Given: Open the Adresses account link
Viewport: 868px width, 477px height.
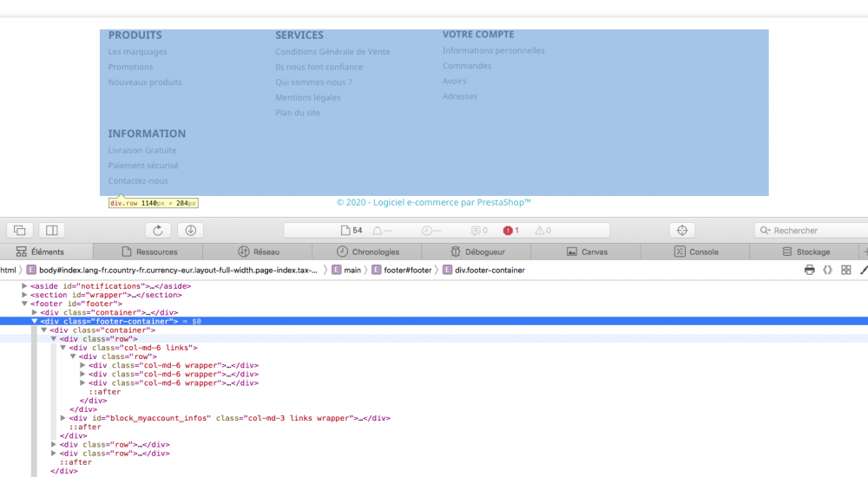Looking at the screenshot, I should tap(459, 96).
